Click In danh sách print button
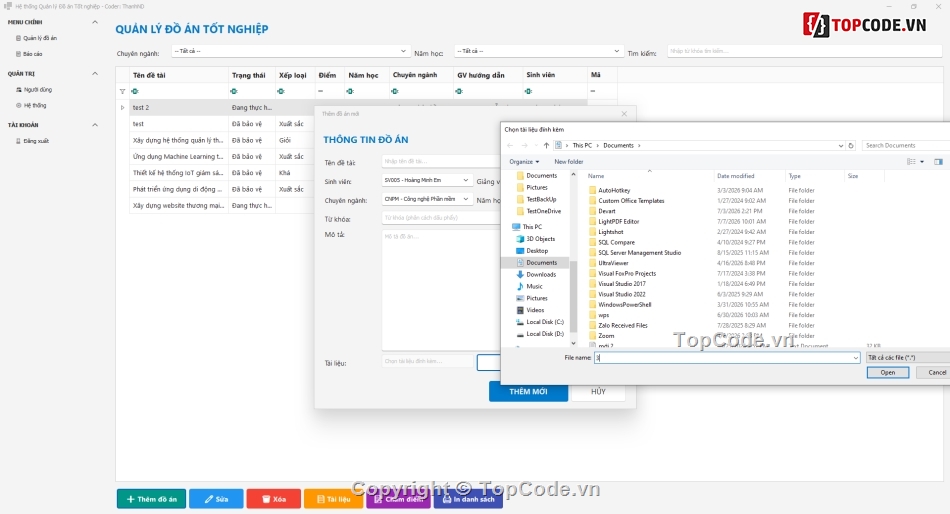This screenshot has height=514, width=950. [468, 499]
